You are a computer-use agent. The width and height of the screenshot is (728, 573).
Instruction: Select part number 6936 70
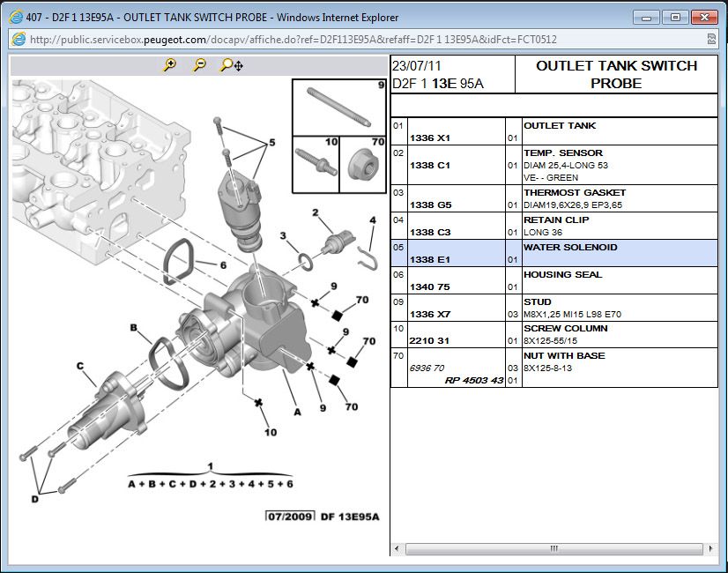pos(427,368)
